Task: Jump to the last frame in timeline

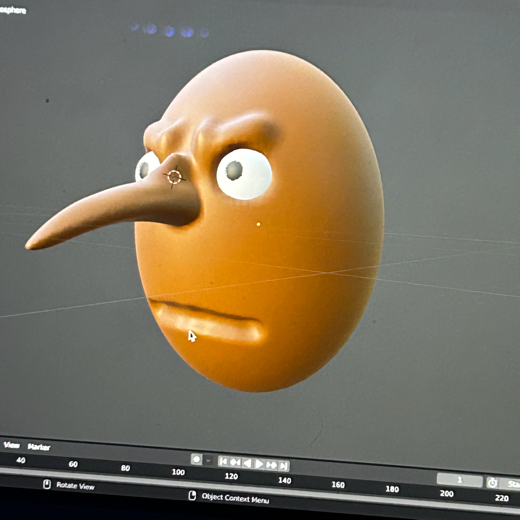Action: [x=283, y=466]
